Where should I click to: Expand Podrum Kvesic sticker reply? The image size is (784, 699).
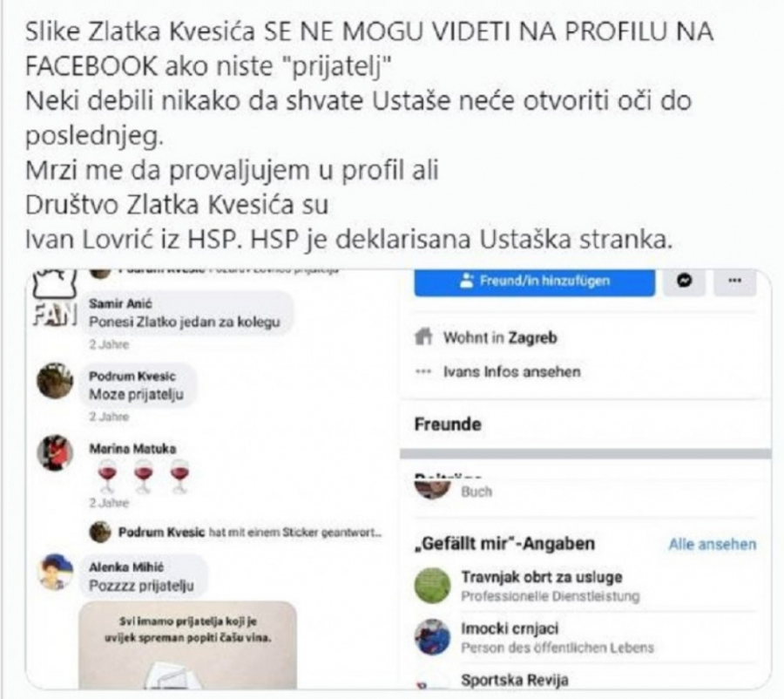(236, 533)
